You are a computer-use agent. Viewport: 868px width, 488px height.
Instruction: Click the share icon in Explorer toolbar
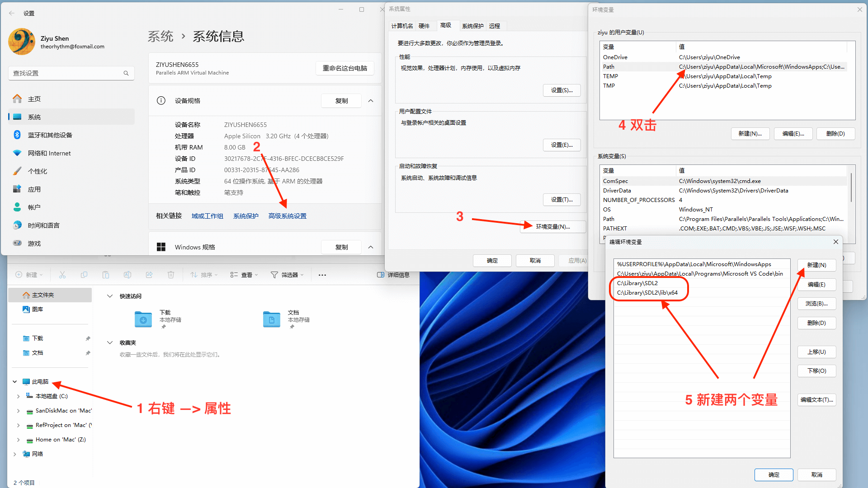coord(149,275)
